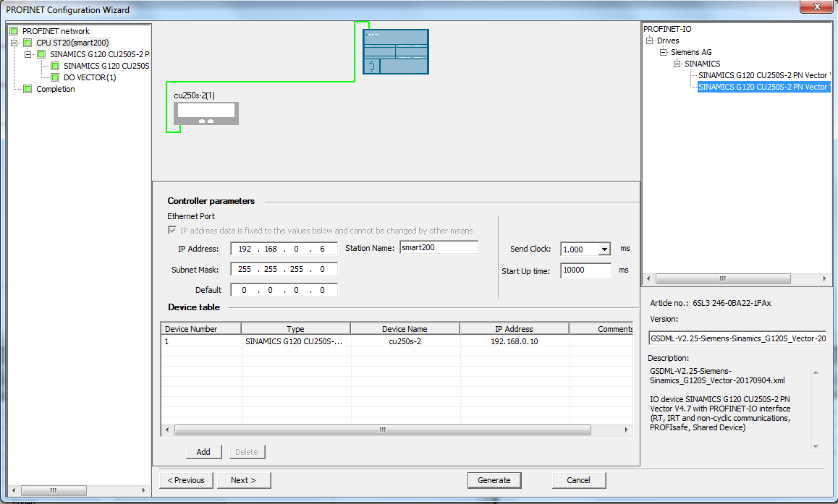Screen dimensions: 838x504
Task: Click the device table horizontal scrollbar thumb
Action: tap(383, 430)
